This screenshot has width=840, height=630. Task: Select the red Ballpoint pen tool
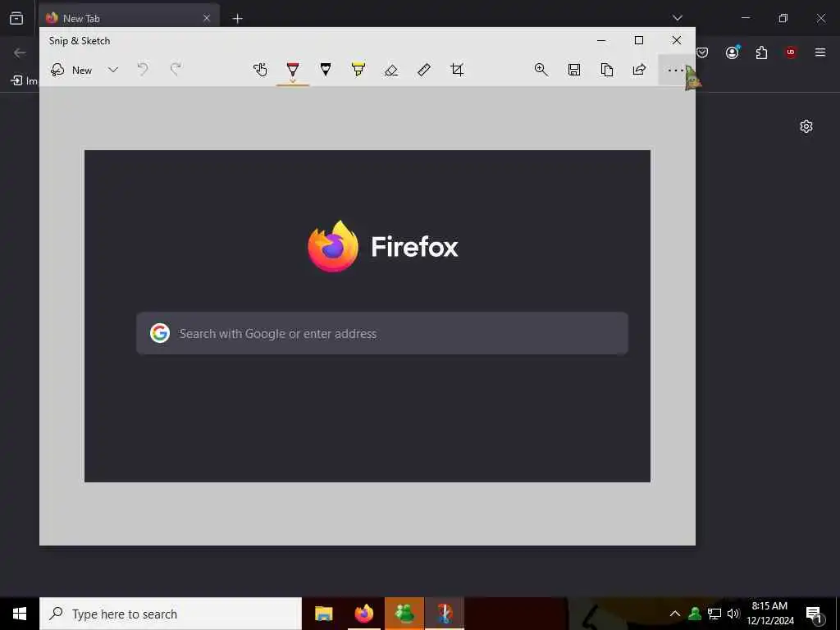(x=293, y=70)
